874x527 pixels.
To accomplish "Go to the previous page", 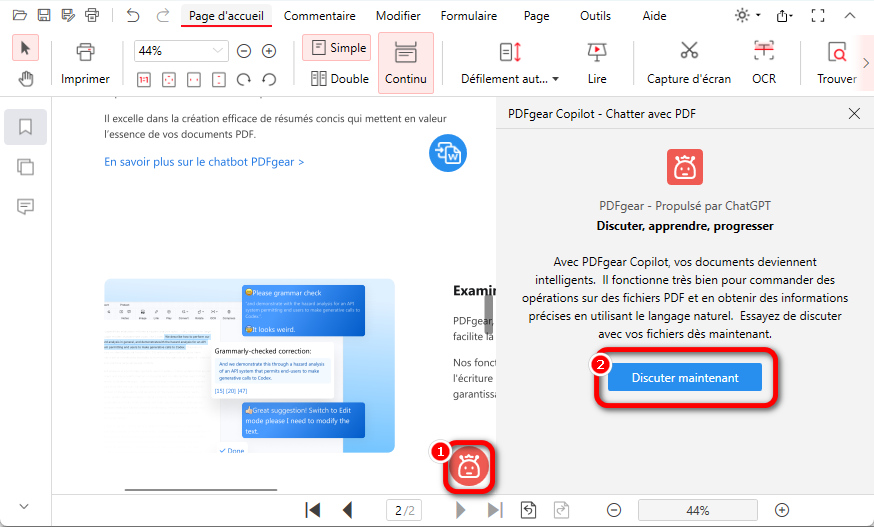I will [x=347, y=510].
